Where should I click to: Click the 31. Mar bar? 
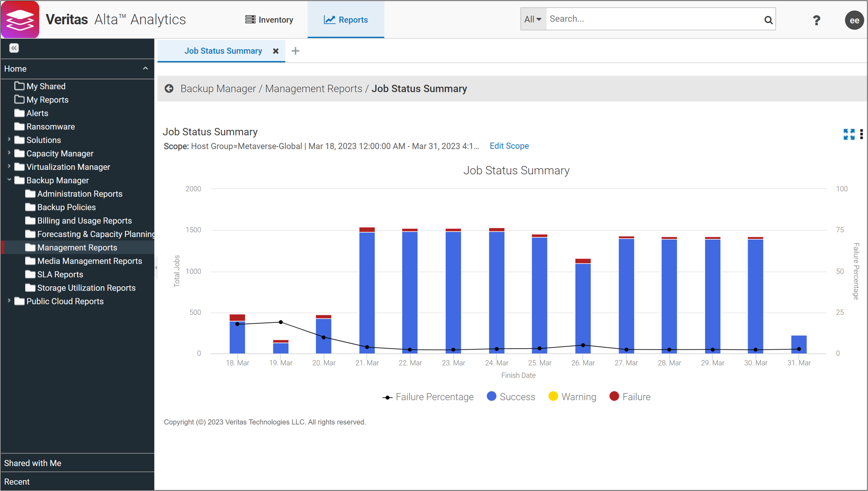799,344
